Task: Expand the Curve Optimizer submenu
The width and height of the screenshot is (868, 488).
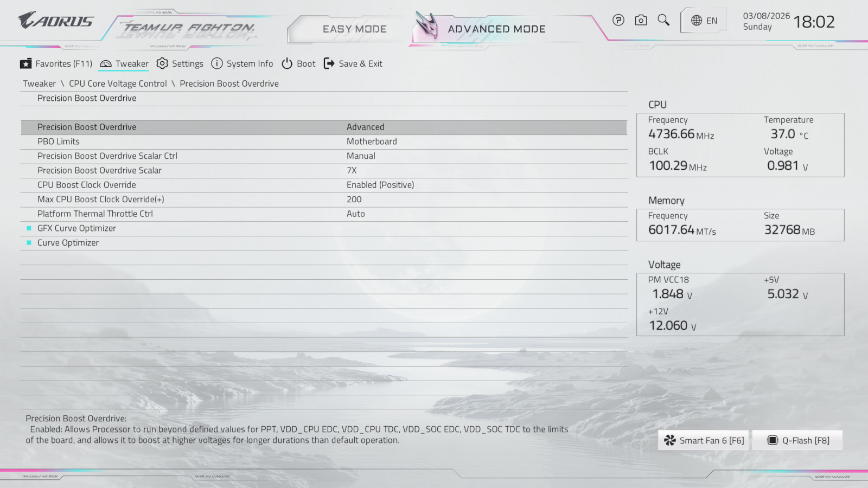Action: point(68,243)
